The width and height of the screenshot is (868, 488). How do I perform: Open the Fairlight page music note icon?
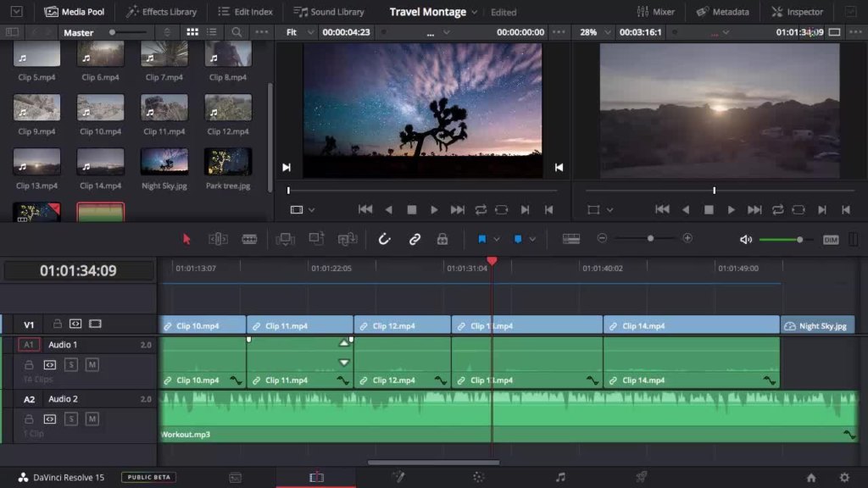(560, 477)
